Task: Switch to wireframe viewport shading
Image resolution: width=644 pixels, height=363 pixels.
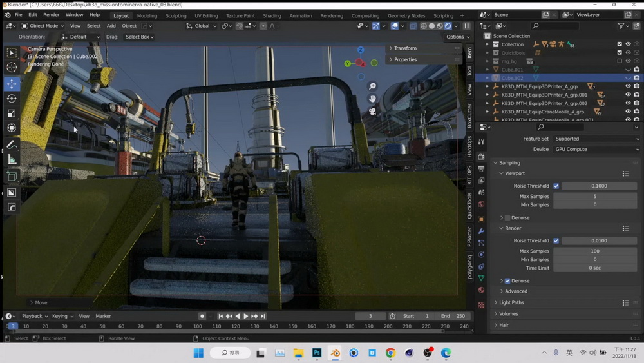Action: (424, 26)
